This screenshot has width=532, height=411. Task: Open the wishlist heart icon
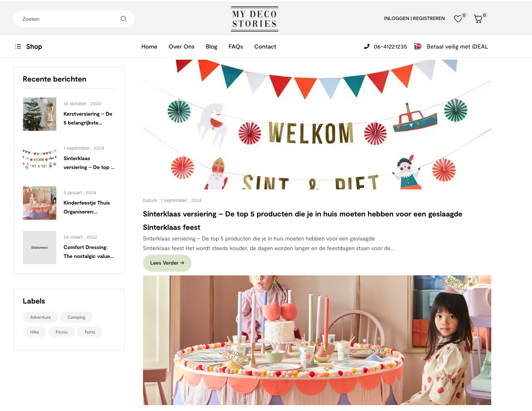click(458, 19)
